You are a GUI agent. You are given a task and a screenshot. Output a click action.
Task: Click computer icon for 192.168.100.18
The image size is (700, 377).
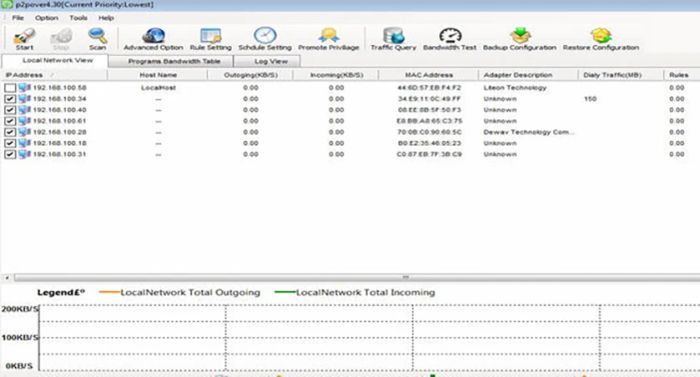click(25, 143)
